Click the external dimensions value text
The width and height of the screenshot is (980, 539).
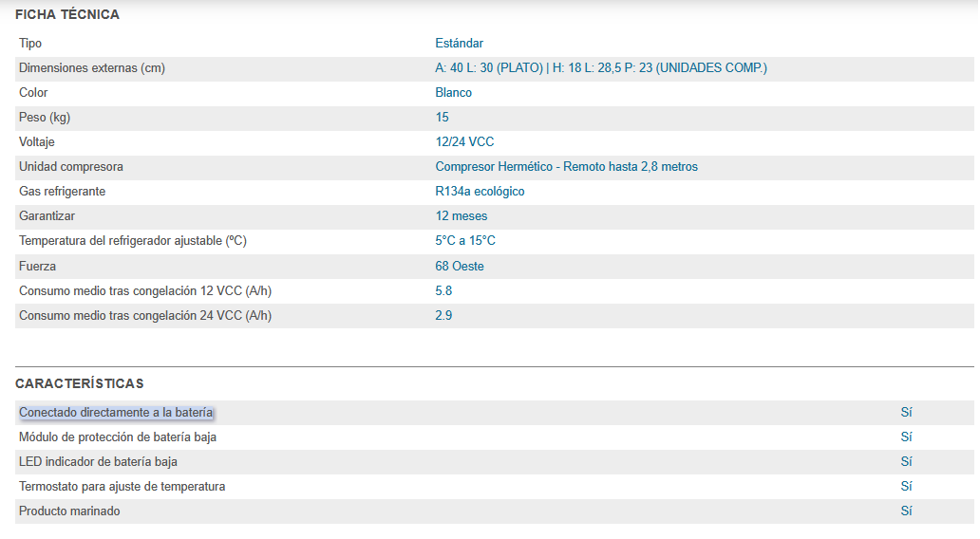click(x=601, y=68)
